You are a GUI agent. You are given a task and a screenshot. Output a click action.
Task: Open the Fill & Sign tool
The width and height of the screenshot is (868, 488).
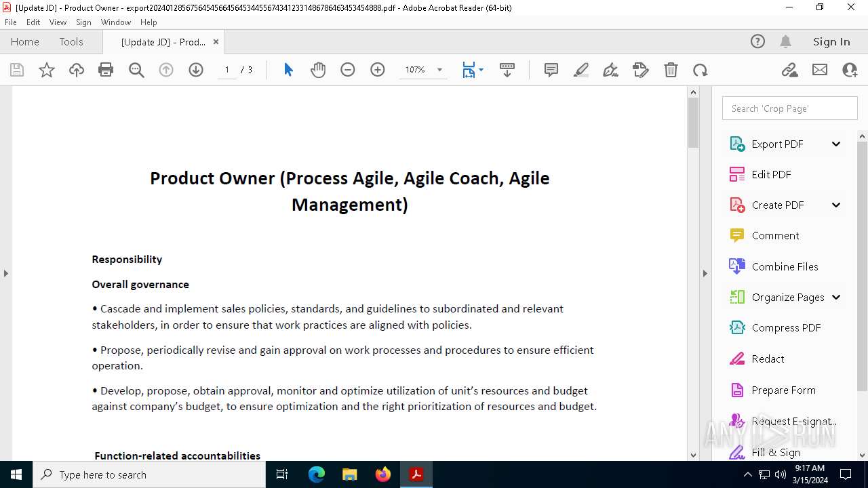pos(776,452)
